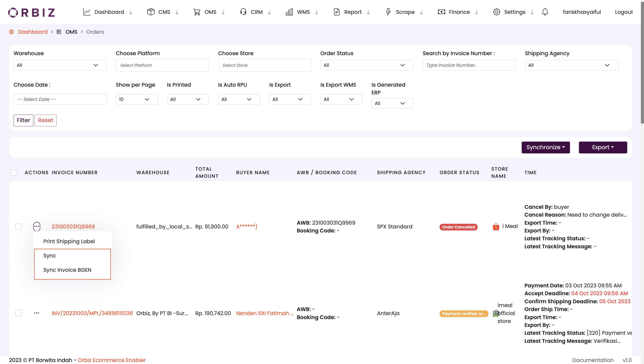Click the Dashboard breadcrumb link
The height and width of the screenshot is (364, 644).
point(33,32)
